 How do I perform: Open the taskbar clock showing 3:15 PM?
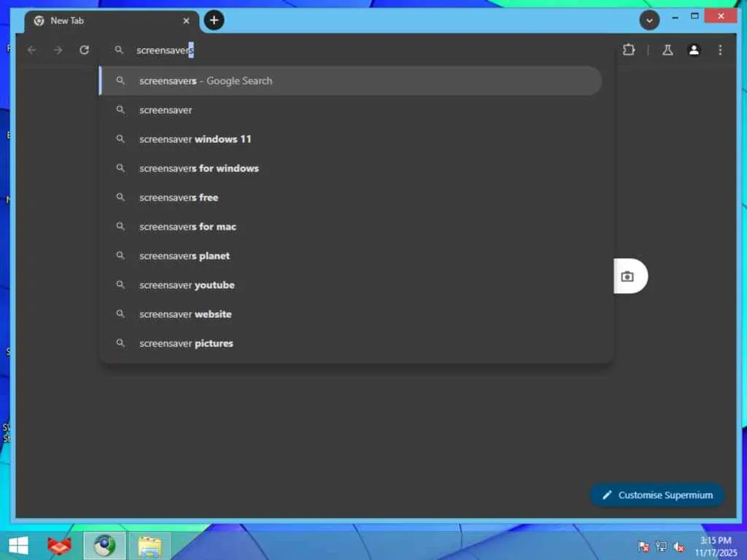[716, 546]
